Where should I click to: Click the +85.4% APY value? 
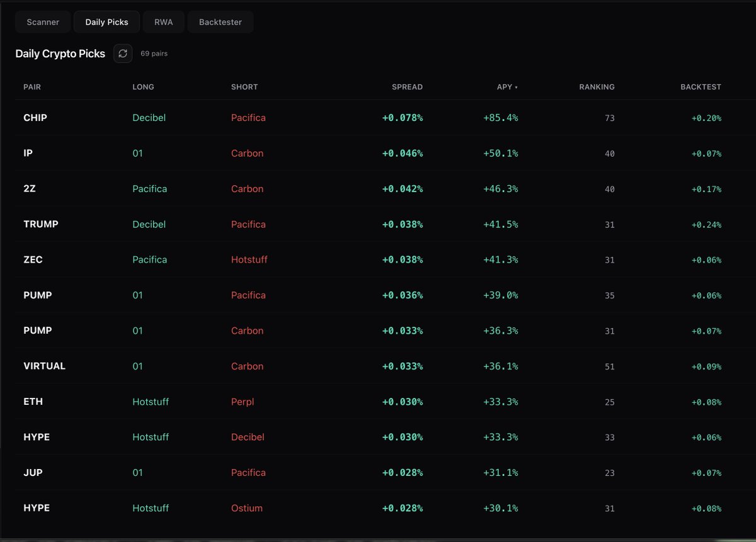click(x=501, y=118)
